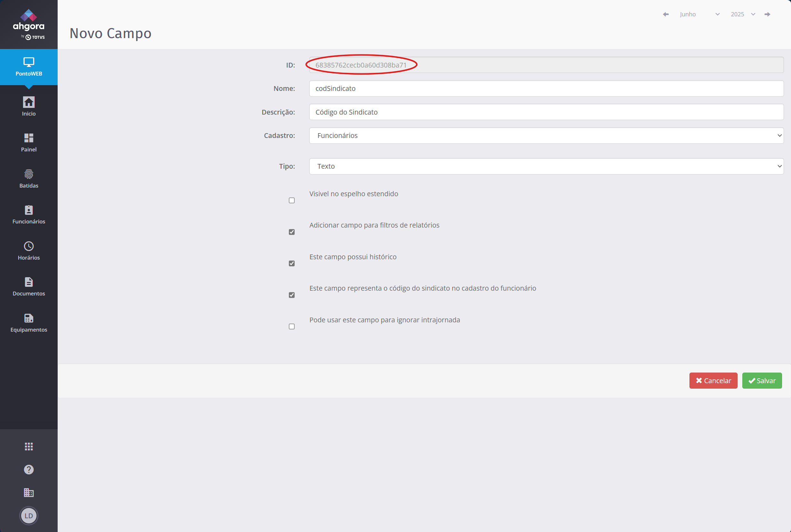The height and width of the screenshot is (532, 791).
Task: Go to Funcionários badge icon in sidebar
Action: click(29, 210)
